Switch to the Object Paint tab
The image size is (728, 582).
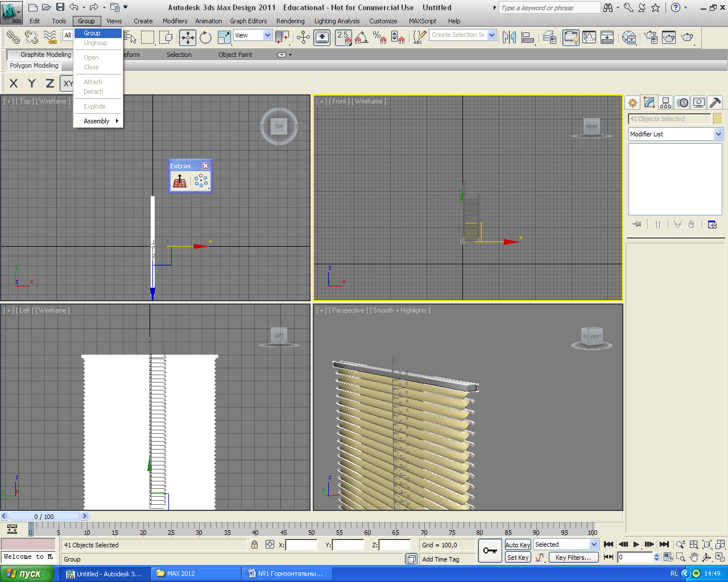[235, 55]
